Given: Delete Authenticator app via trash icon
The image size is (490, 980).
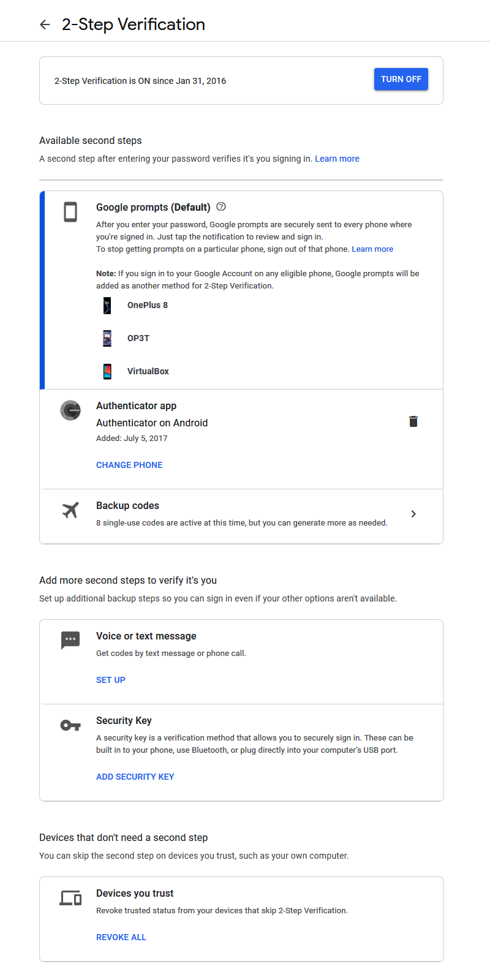Looking at the screenshot, I should pos(413,421).
